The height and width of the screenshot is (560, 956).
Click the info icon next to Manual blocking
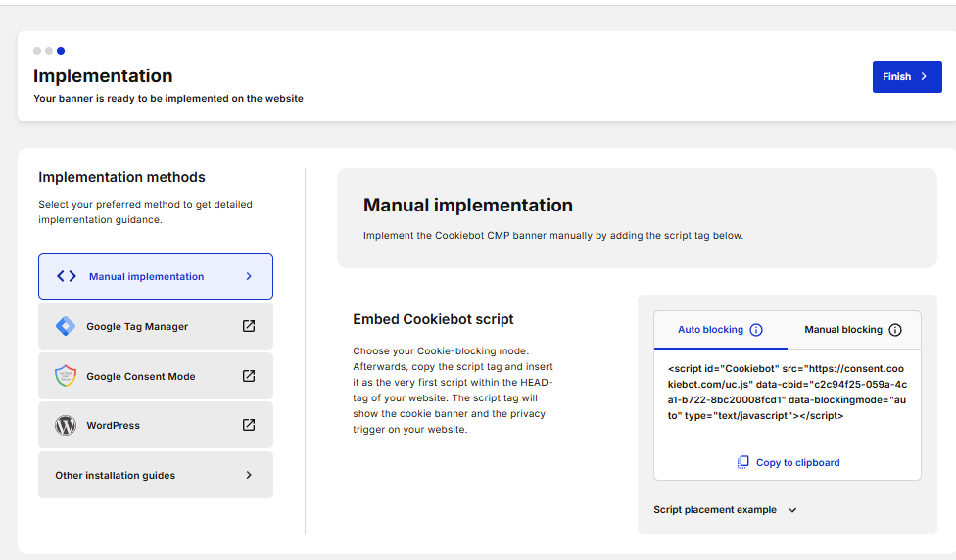(895, 330)
